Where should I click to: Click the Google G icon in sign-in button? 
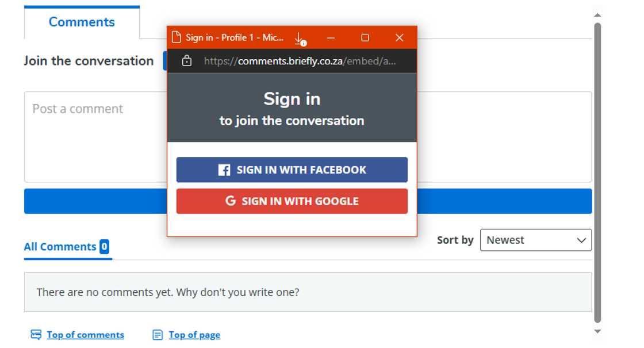click(x=230, y=201)
